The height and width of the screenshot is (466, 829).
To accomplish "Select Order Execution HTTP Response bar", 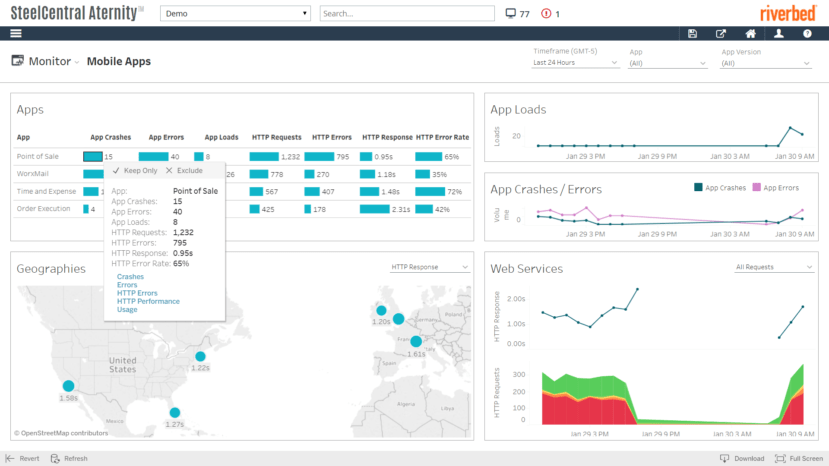I will [374, 209].
